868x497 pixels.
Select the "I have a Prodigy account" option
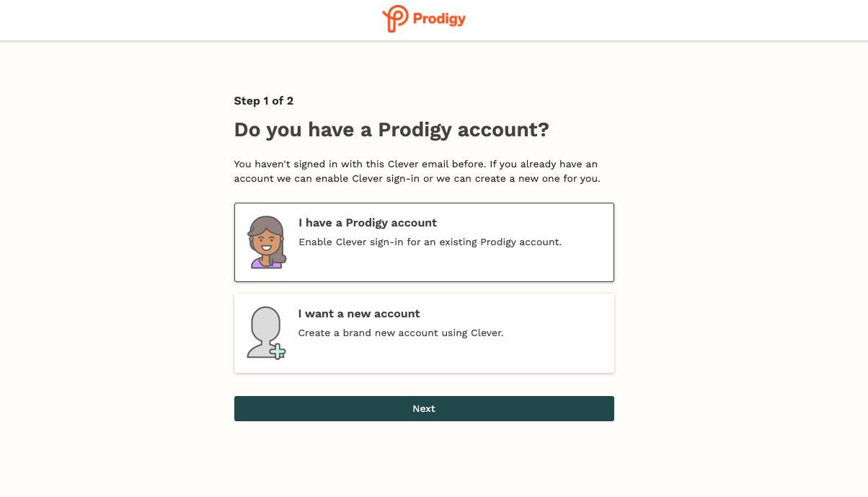pos(368,223)
